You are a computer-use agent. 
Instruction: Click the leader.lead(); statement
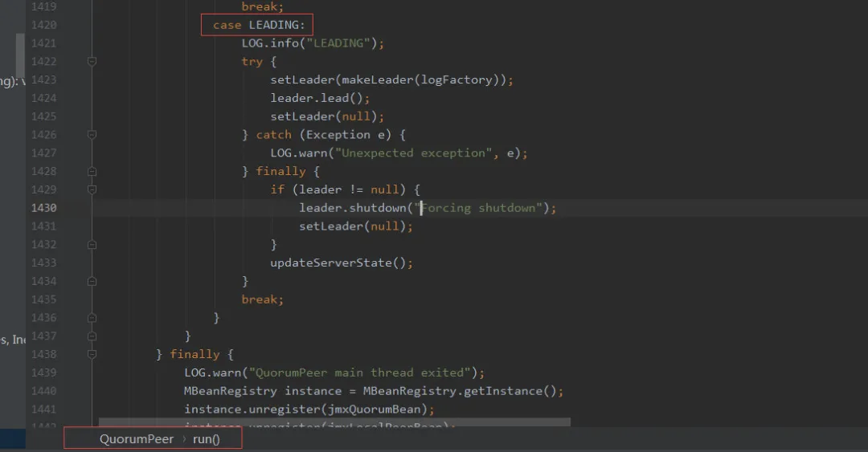point(319,98)
